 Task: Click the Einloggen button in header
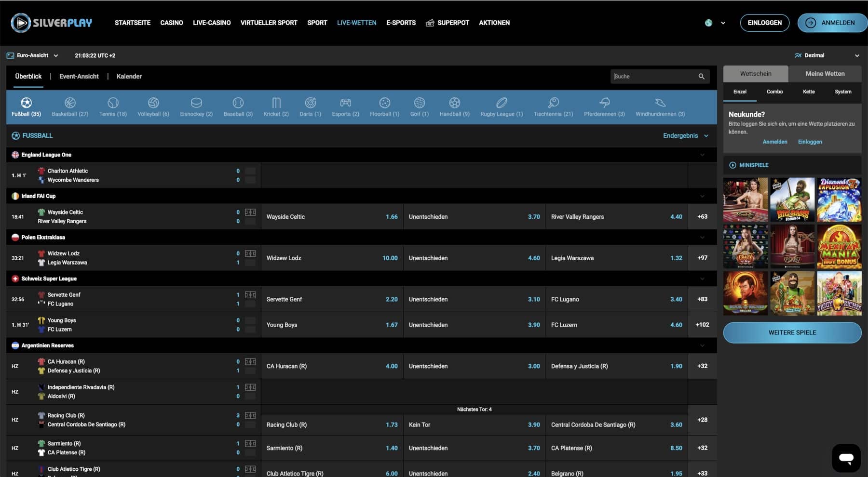click(765, 23)
